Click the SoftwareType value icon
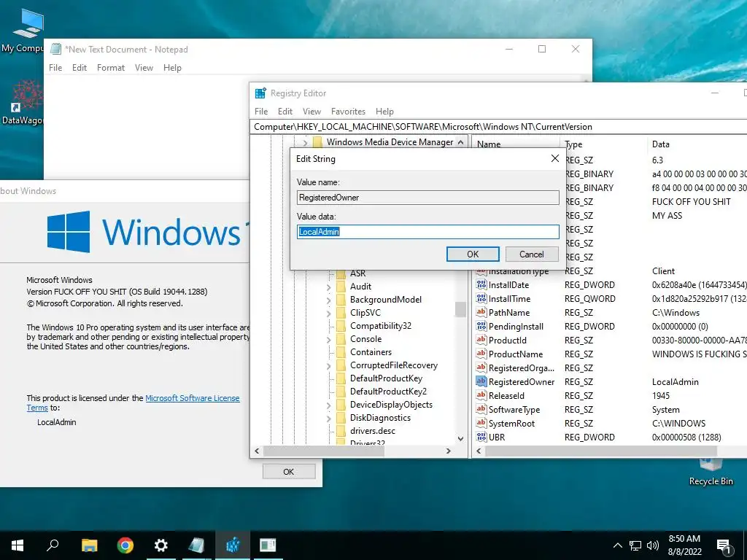The image size is (747, 560). (x=481, y=409)
